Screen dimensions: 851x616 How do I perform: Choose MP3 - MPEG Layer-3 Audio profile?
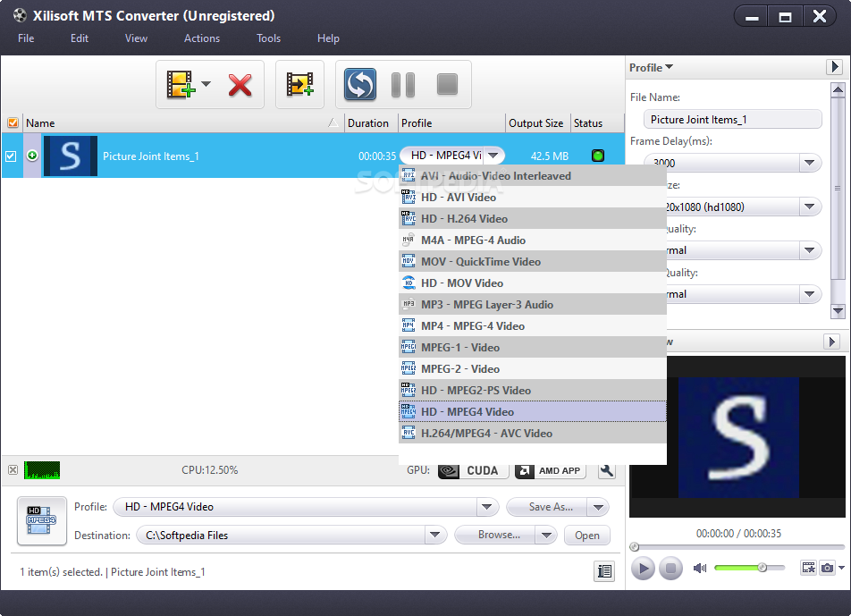coord(533,305)
